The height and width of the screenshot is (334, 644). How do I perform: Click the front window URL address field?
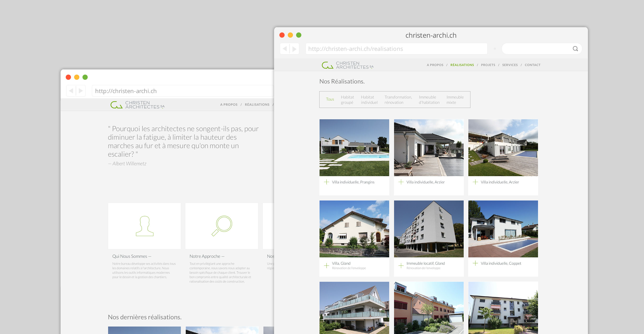396,49
